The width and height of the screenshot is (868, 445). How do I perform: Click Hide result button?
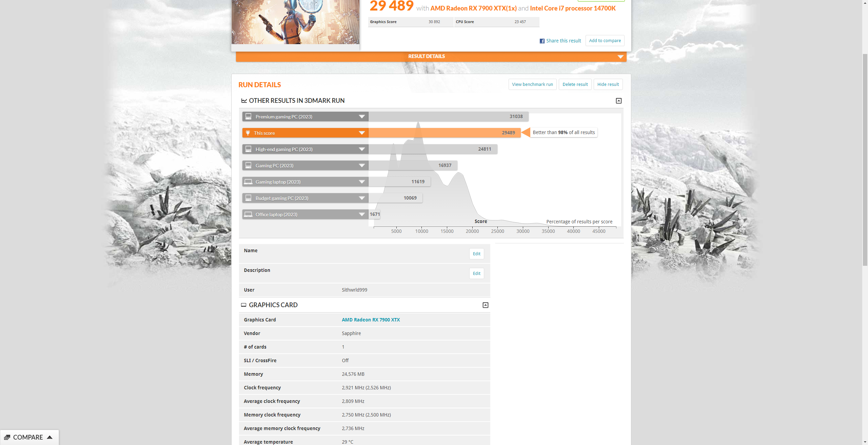click(x=608, y=85)
